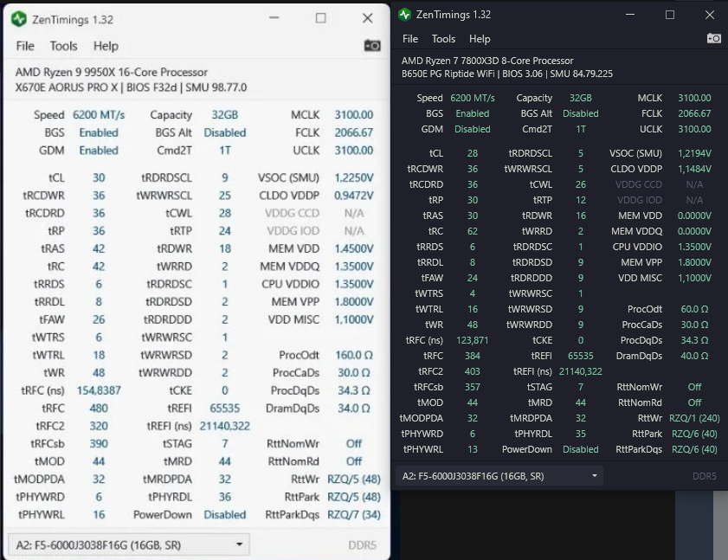Open Tools menu in the dark ZenTimings window

click(x=443, y=39)
